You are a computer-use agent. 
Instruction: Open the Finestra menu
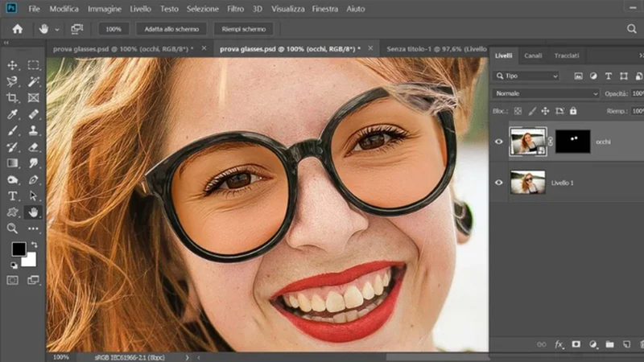(325, 9)
